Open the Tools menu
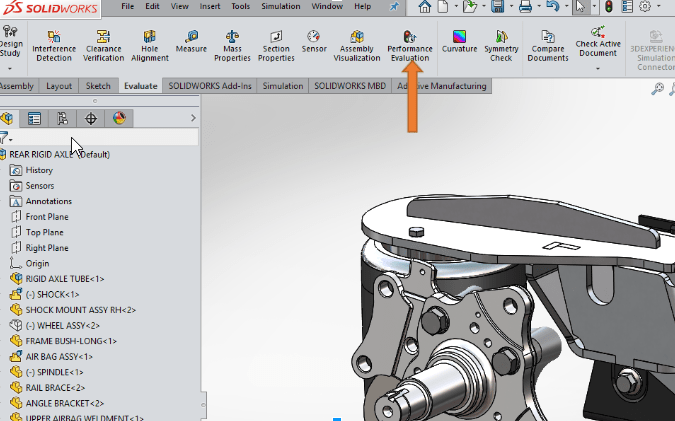This screenshot has width=675, height=421. tap(240, 6)
